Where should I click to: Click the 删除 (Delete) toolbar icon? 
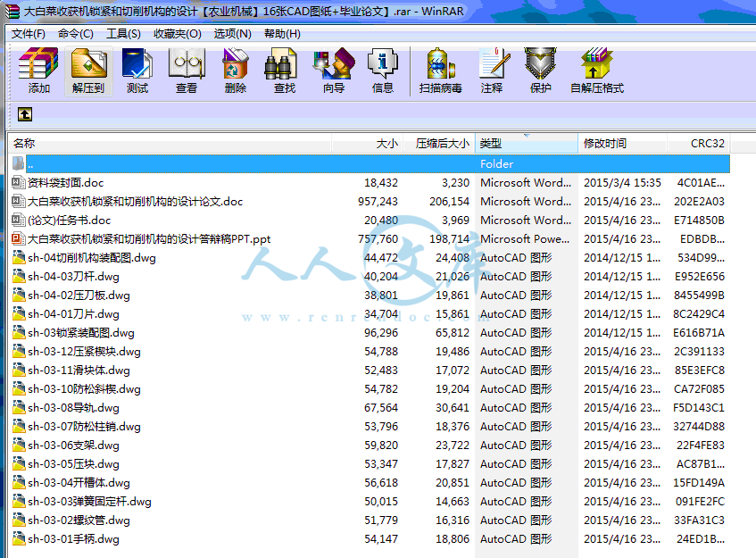pos(236,71)
